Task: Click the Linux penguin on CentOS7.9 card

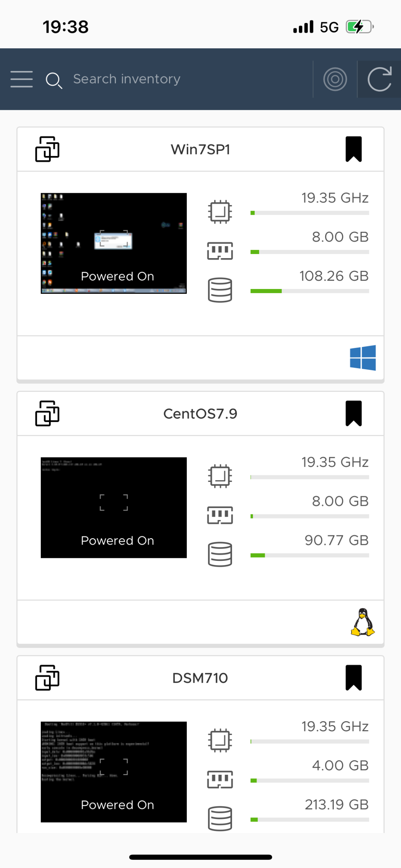Action: tap(363, 622)
